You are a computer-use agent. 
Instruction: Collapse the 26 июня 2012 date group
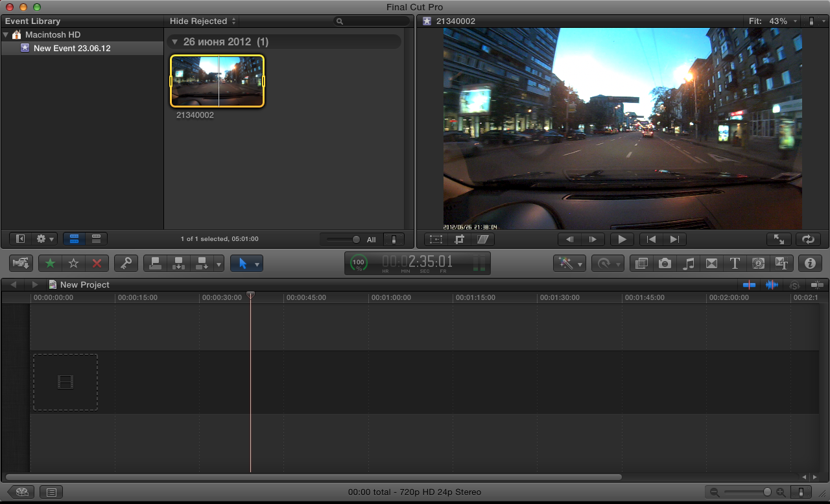coord(174,42)
